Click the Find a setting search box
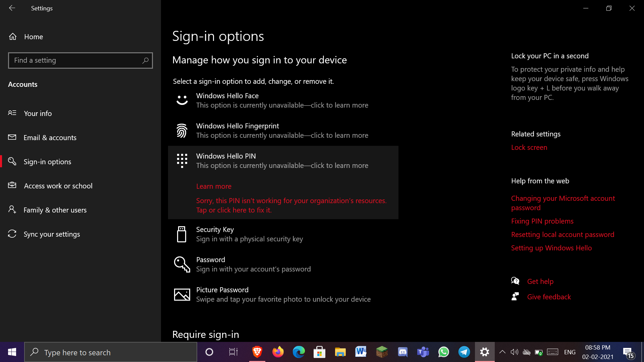Image resolution: width=644 pixels, height=362 pixels. tap(80, 60)
